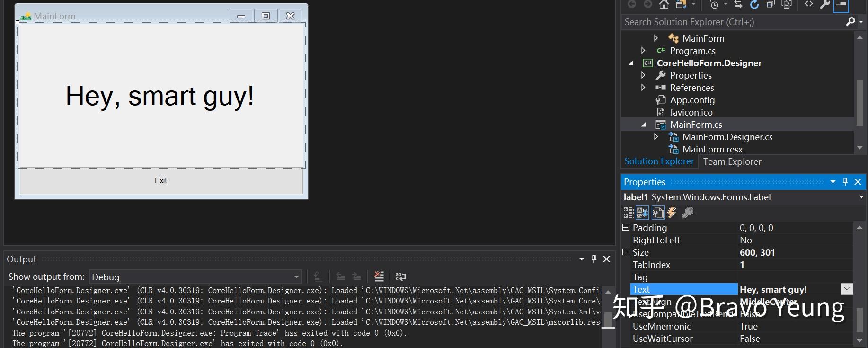Click the Show All Files icon
Screen dimensions: 868x348
click(787, 4)
